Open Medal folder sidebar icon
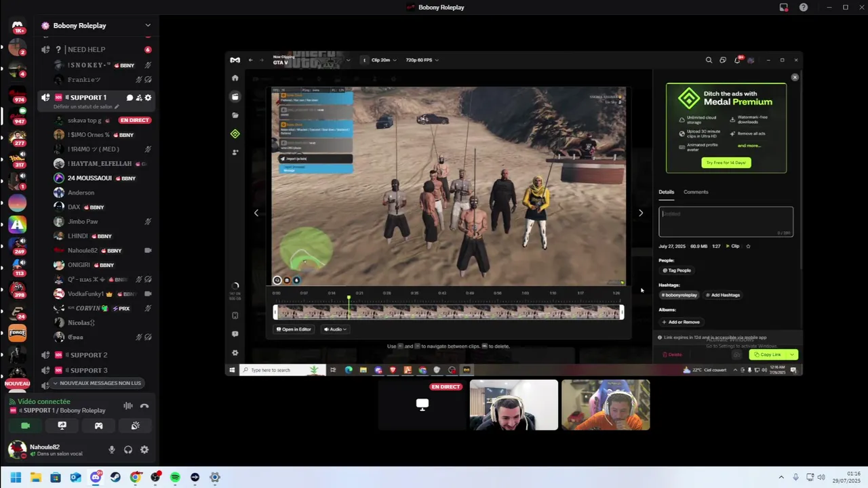Viewport: 868px width, 488px height. [235, 115]
